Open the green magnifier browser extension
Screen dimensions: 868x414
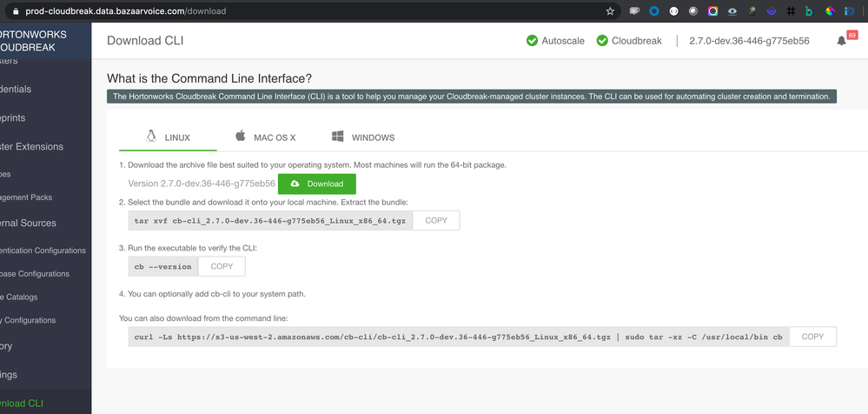[x=752, y=11]
